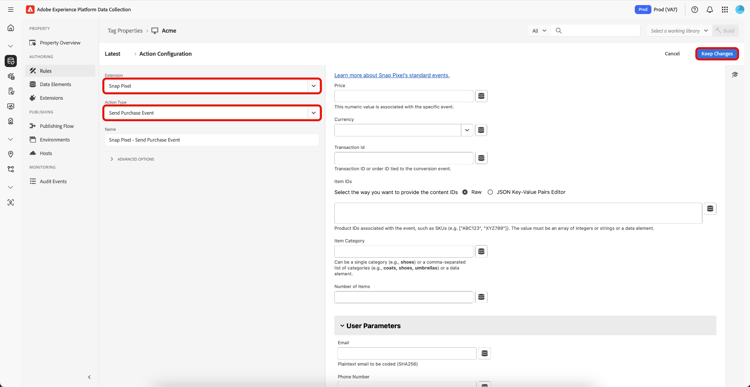Select the JSON Key-Value Pairs Editor option
The image size is (750, 387).
coord(490,192)
